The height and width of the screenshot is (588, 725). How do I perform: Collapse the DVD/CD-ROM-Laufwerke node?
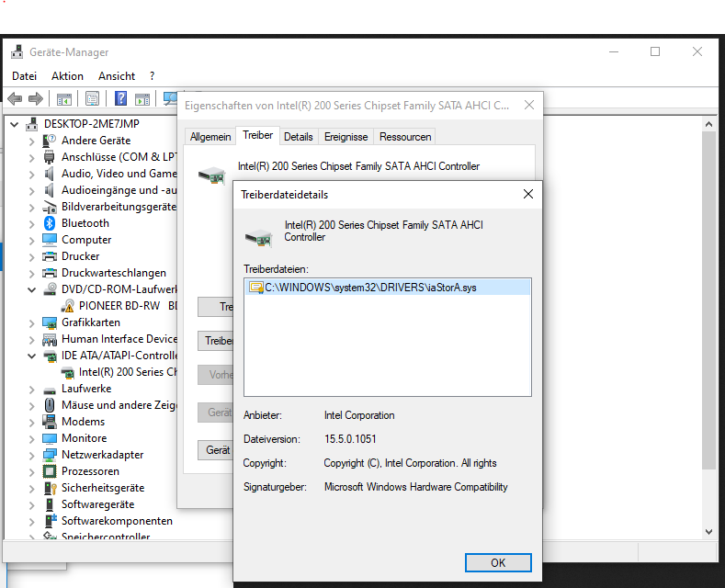(31, 289)
